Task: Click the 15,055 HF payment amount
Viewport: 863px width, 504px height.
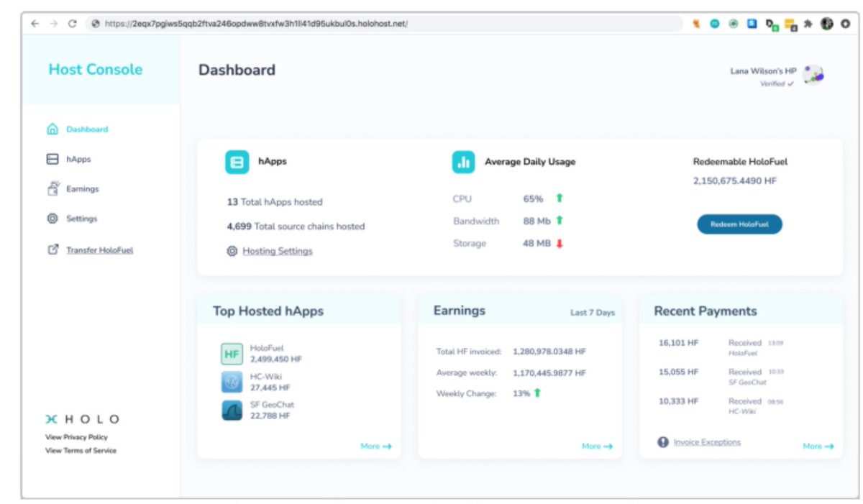Action: click(678, 372)
